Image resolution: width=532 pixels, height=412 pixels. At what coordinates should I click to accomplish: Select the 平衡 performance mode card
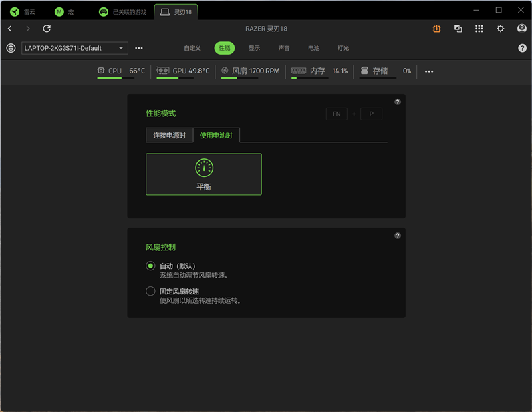click(x=203, y=174)
